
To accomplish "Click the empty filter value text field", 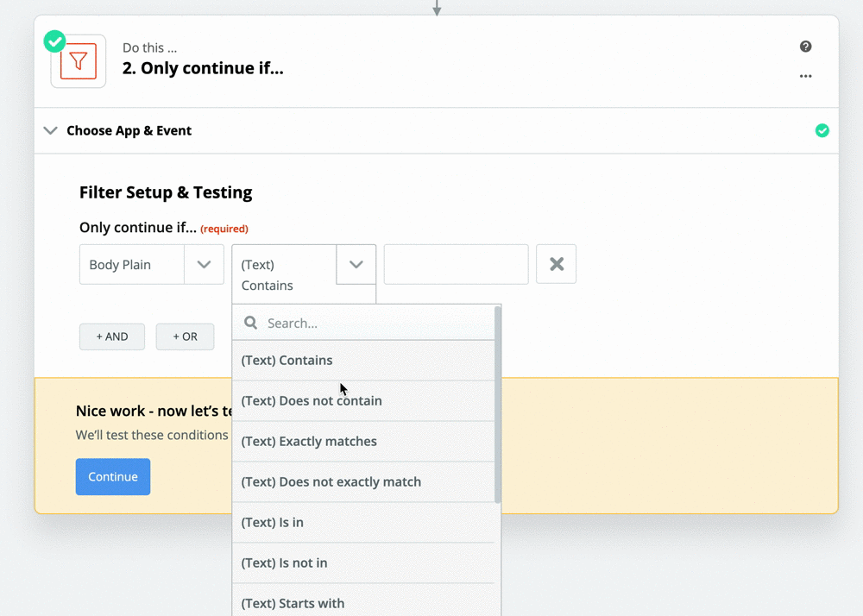I will (456, 264).
